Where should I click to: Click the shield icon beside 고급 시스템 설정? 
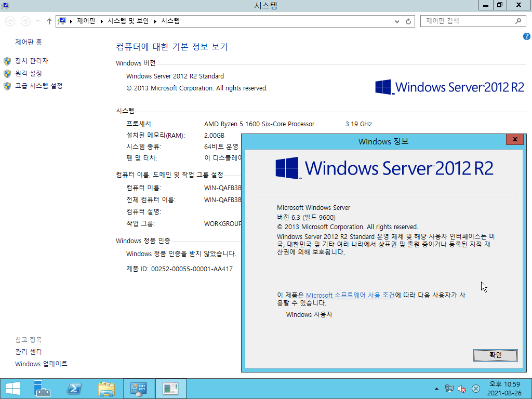(x=7, y=86)
